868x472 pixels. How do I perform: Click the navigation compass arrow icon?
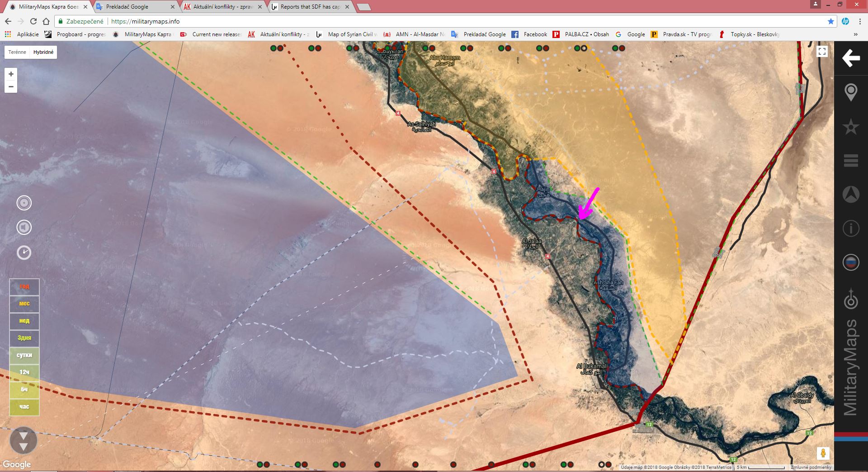(x=850, y=195)
